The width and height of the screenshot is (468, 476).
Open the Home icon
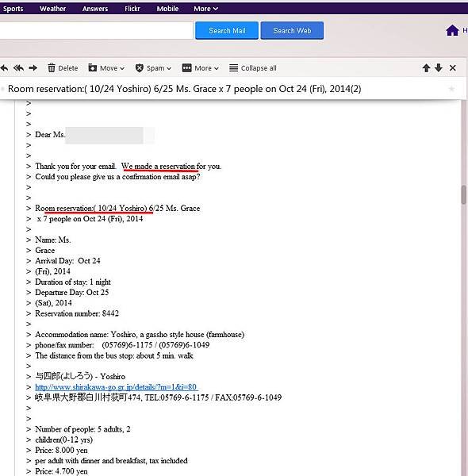click(452, 30)
